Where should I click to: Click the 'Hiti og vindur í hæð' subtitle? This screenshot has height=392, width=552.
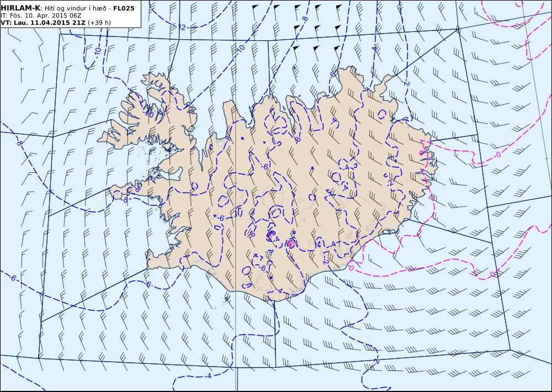(75, 8)
